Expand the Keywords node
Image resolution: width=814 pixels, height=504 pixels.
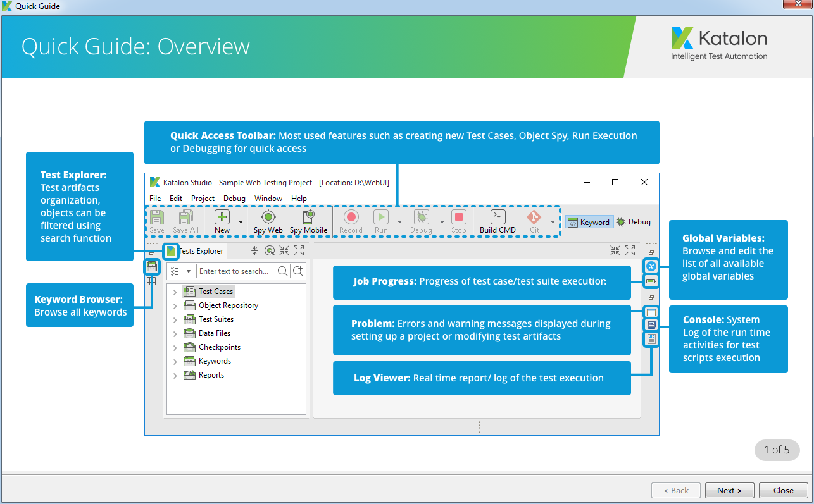pyautogui.click(x=175, y=361)
